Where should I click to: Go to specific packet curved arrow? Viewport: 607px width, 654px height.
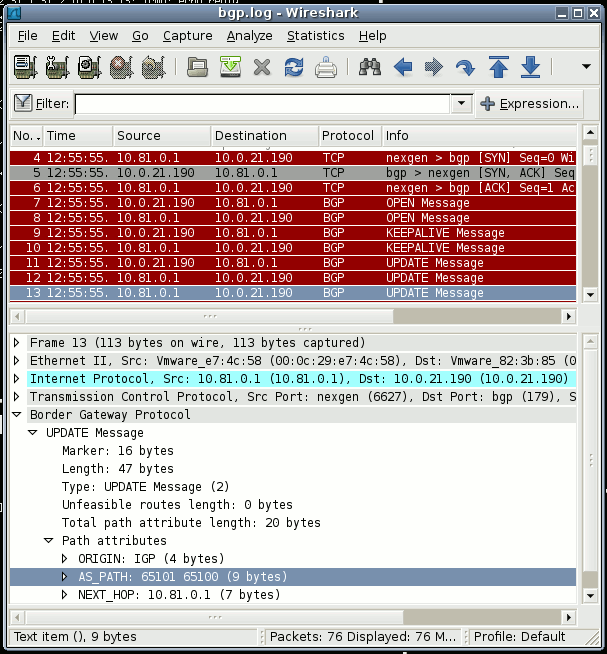pos(465,67)
